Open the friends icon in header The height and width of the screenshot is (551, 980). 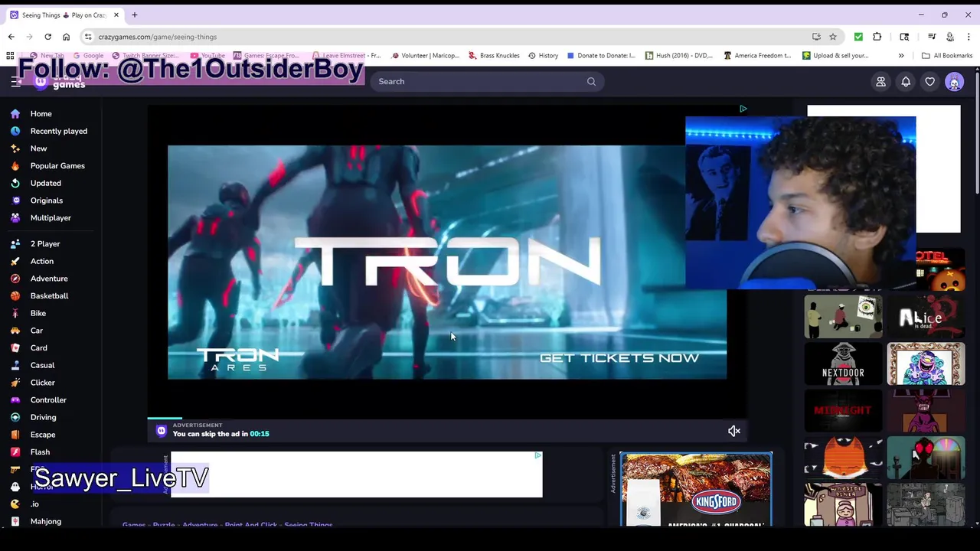(880, 82)
